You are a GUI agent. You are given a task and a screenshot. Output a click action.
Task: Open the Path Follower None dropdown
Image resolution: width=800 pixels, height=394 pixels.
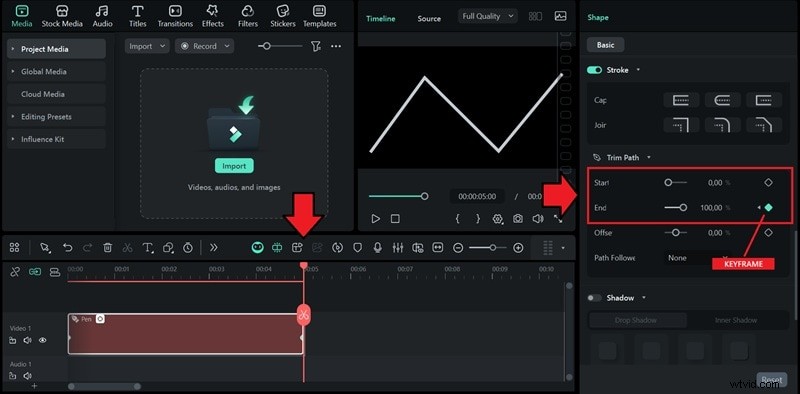pos(698,258)
